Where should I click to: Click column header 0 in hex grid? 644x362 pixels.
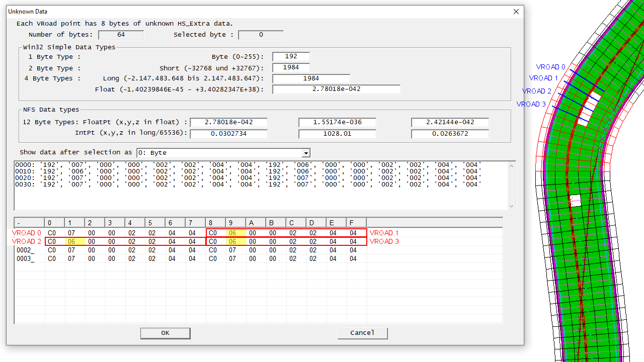pyautogui.click(x=54, y=223)
